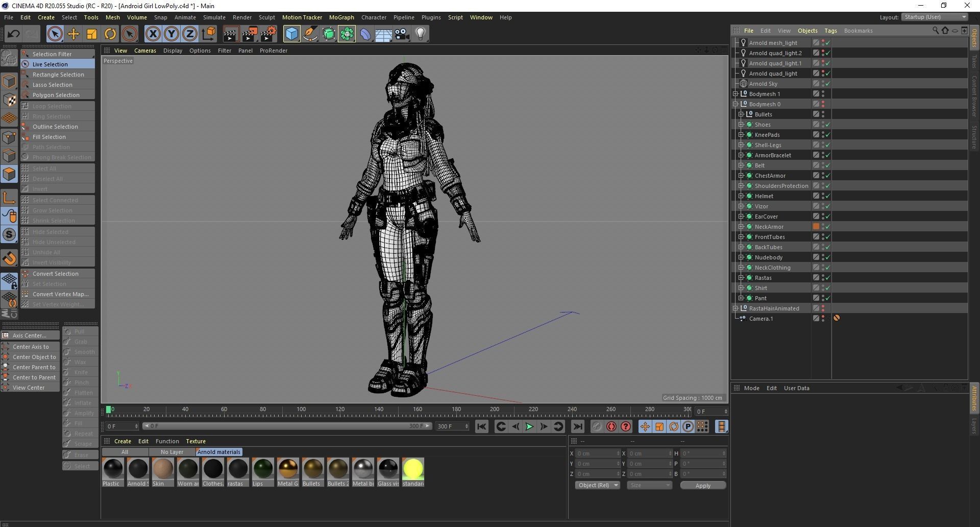Expand the ChestArmor node
This screenshot has width=980, height=527.
(741, 176)
